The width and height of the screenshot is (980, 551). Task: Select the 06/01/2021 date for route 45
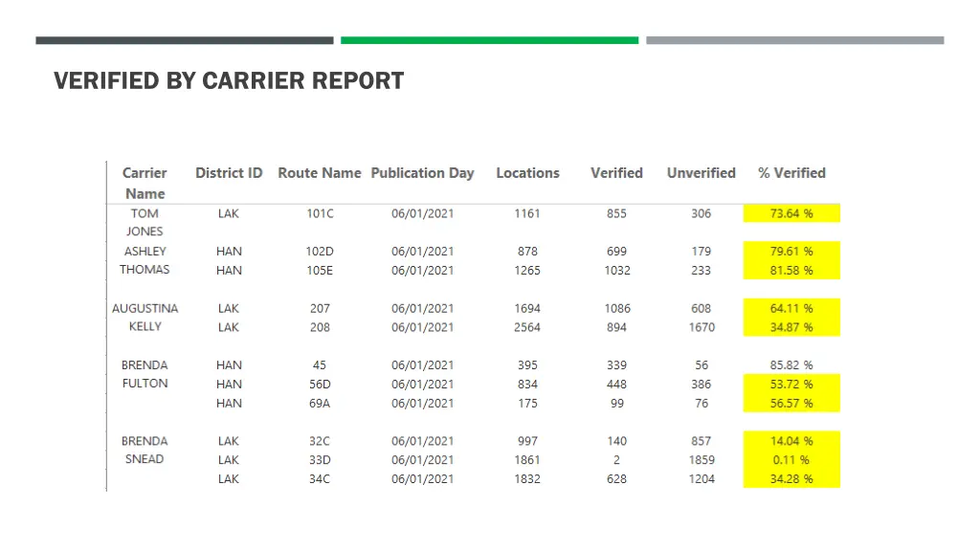click(x=422, y=364)
